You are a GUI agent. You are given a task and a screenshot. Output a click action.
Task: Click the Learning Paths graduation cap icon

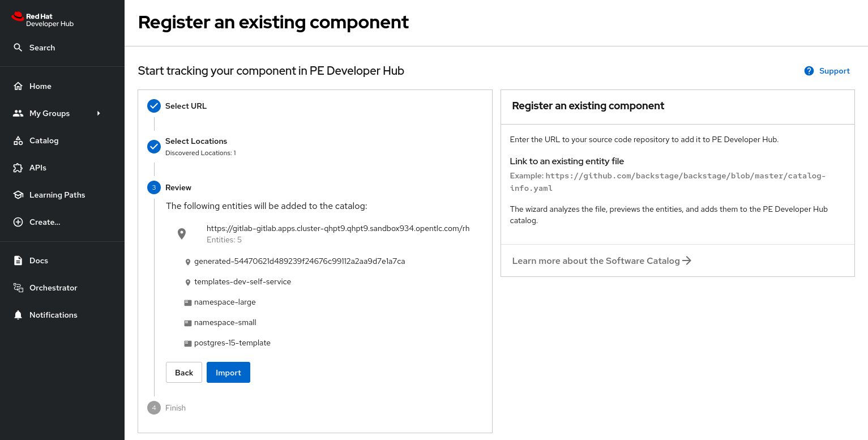click(x=18, y=195)
